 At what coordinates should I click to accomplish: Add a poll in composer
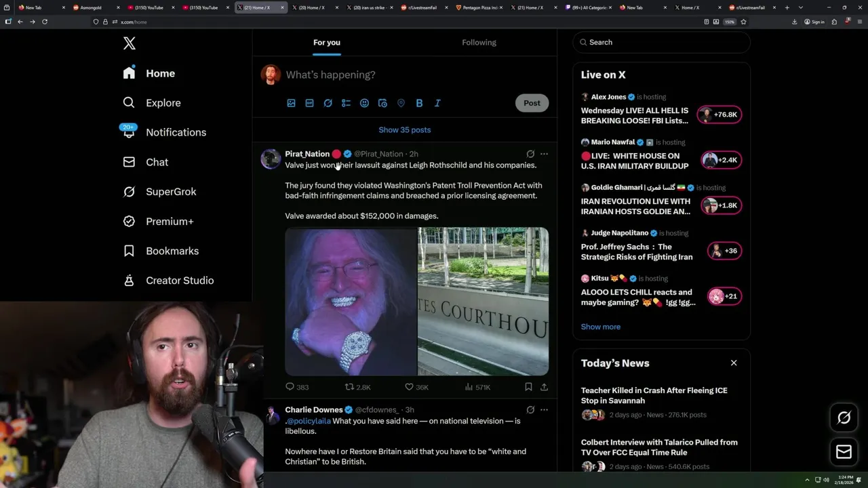click(346, 103)
